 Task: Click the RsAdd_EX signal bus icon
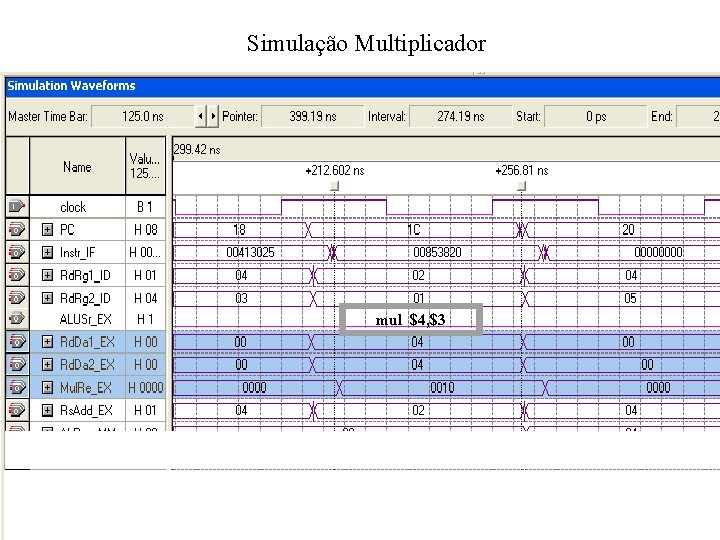[17, 410]
